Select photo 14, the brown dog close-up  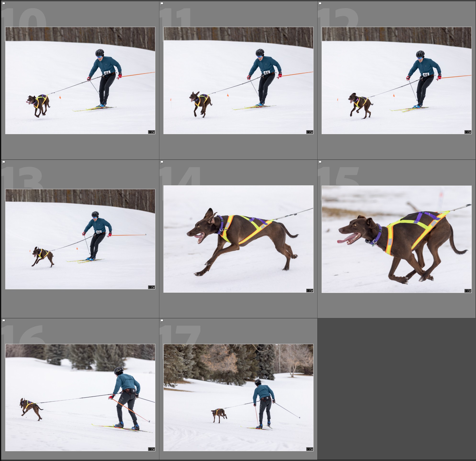tap(238, 239)
